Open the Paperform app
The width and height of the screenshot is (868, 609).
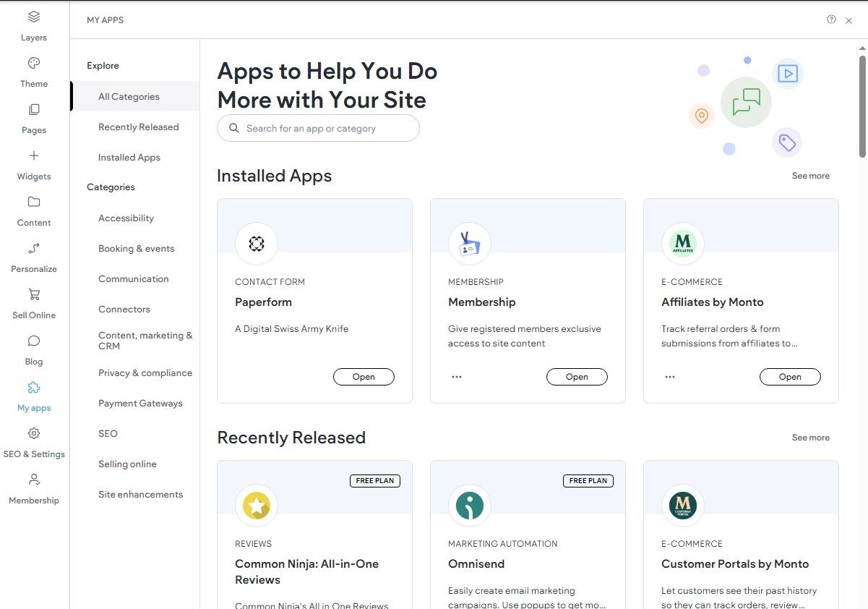click(x=364, y=376)
